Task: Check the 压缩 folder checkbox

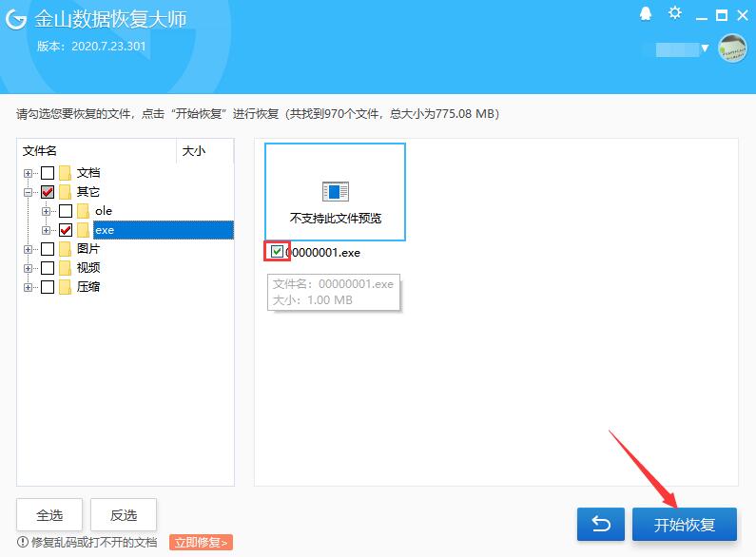Action: [48, 287]
